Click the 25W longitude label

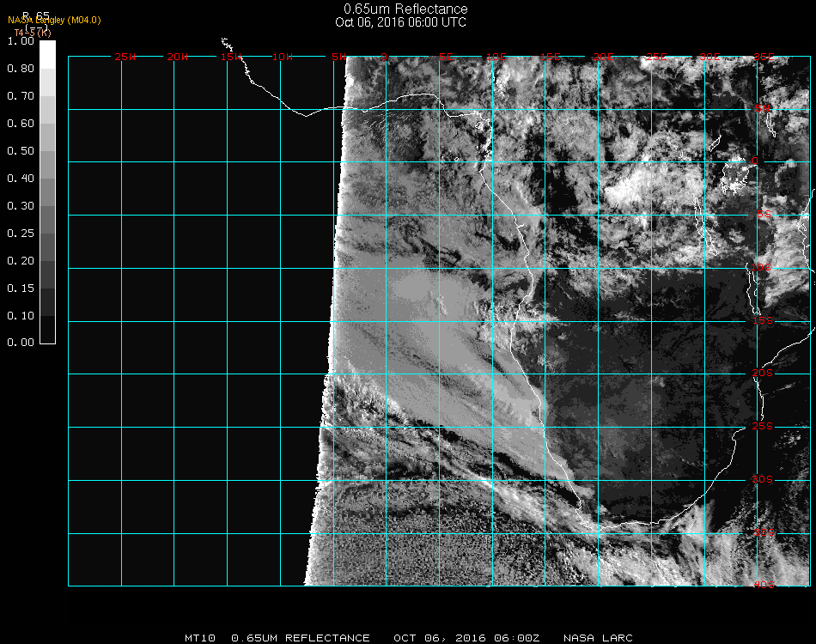tap(125, 57)
